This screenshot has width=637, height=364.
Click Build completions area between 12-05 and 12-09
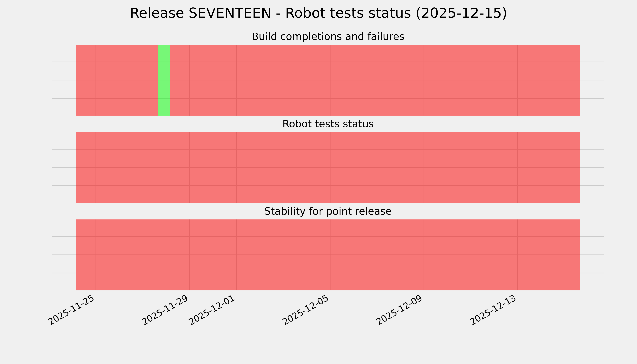pos(377,80)
